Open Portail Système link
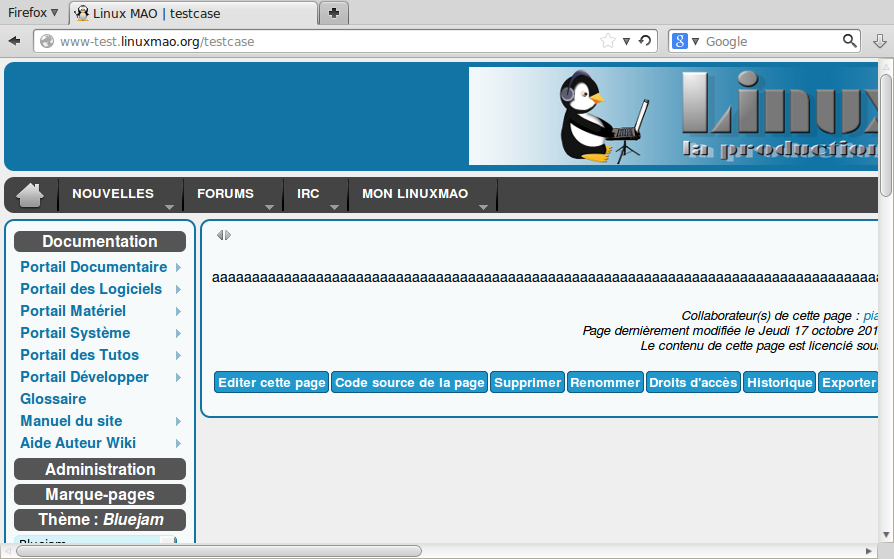 (x=75, y=333)
